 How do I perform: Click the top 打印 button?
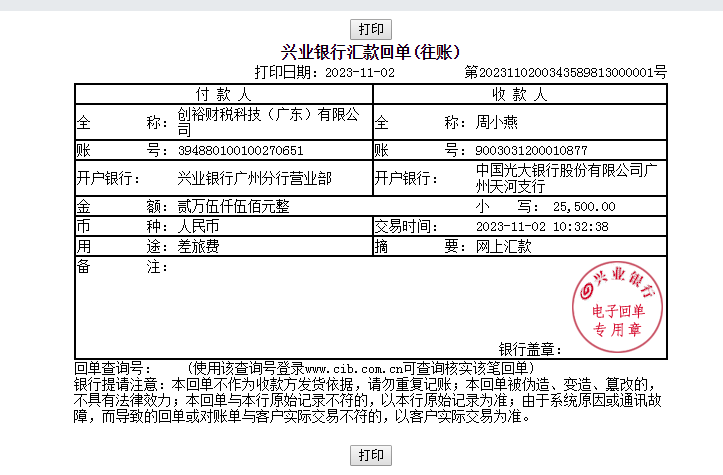point(371,30)
